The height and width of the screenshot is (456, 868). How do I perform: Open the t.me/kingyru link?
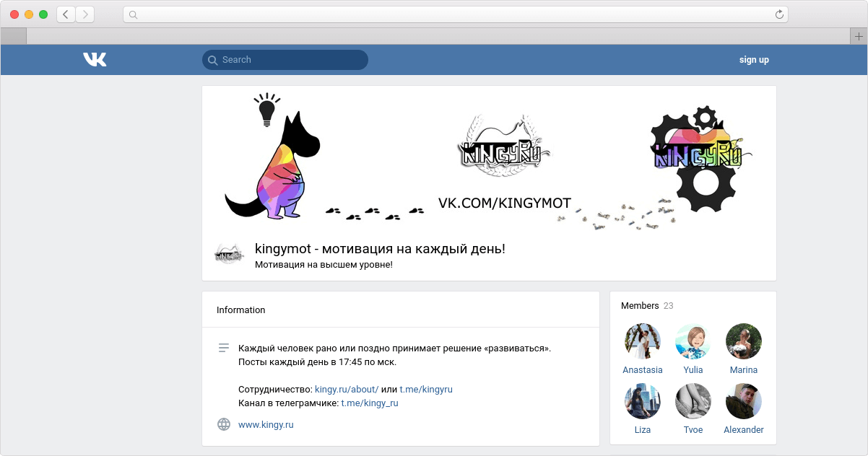[x=426, y=390]
